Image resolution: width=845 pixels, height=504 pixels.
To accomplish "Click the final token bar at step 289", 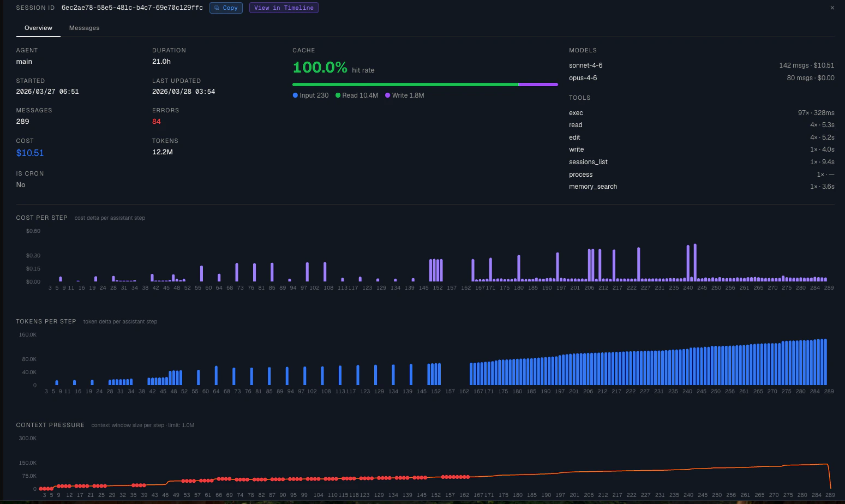I will tap(825, 362).
